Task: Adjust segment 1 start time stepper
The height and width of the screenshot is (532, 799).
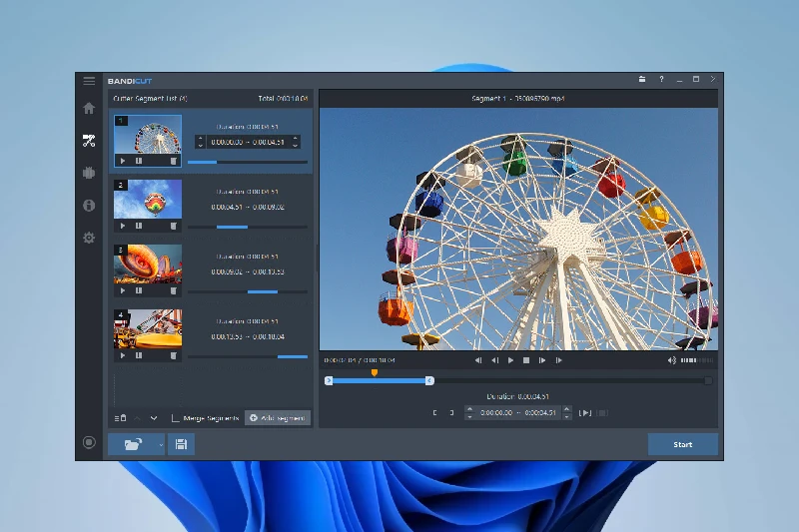Action: (x=201, y=142)
